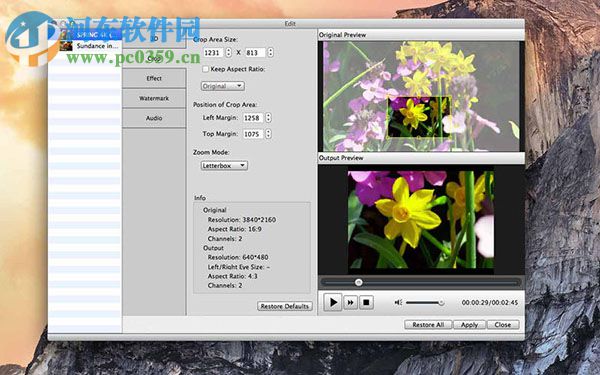This screenshot has height=375, width=600.
Task: Play the video preview
Action: 333,302
